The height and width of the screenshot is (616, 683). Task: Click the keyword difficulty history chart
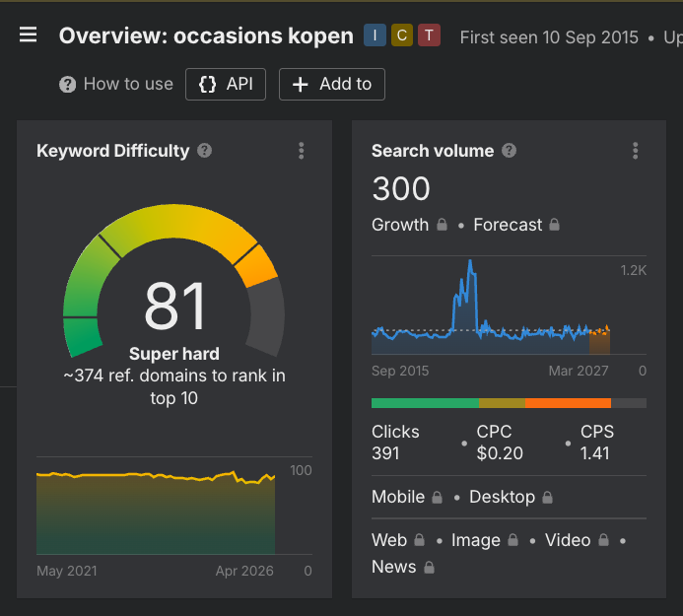pyautogui.click(x=156, y=513)
